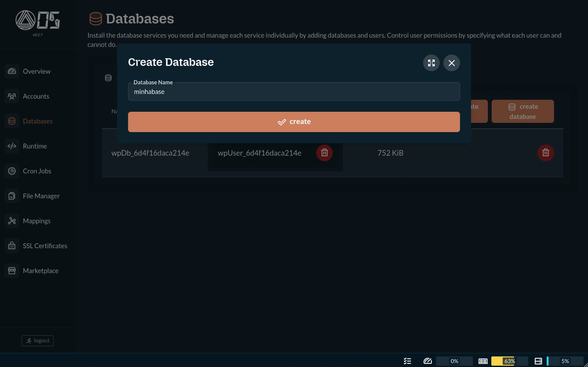Open the task list icon in the status bar

(x=407, y=361)
